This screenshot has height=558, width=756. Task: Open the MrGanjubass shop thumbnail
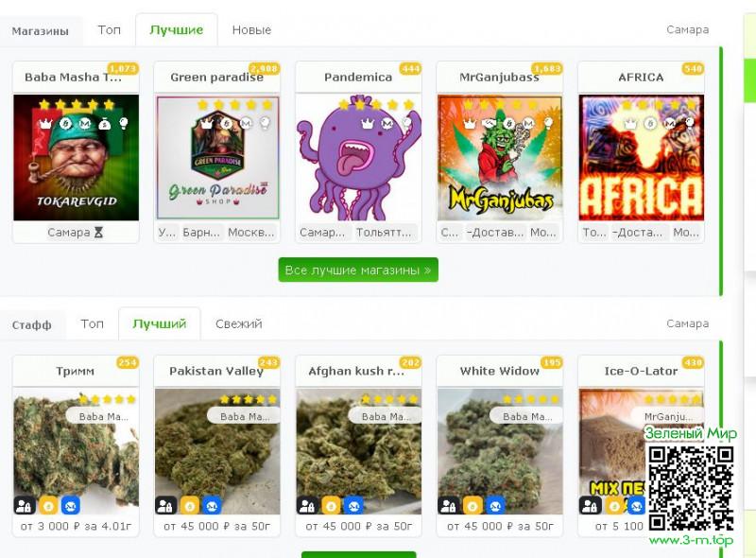500,158
